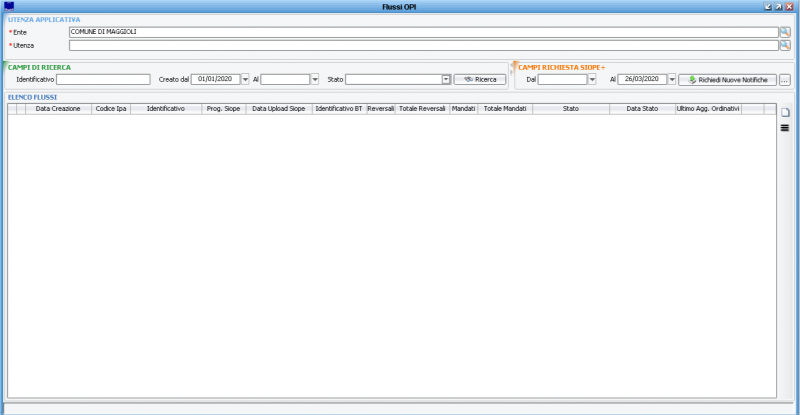
Task: Focus the Identificativo search field
Action: 103,80
